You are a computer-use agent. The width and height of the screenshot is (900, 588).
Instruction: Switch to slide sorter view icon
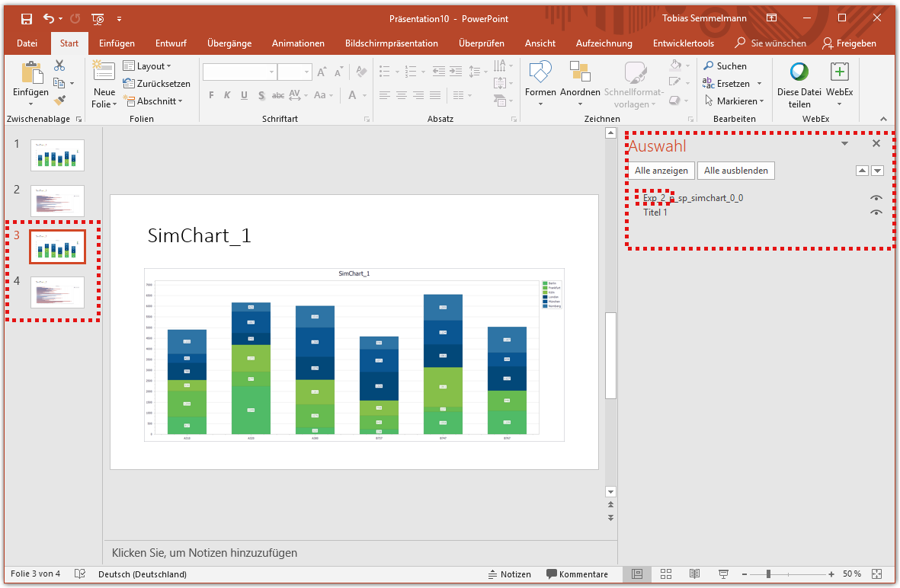tap(666, 574)
